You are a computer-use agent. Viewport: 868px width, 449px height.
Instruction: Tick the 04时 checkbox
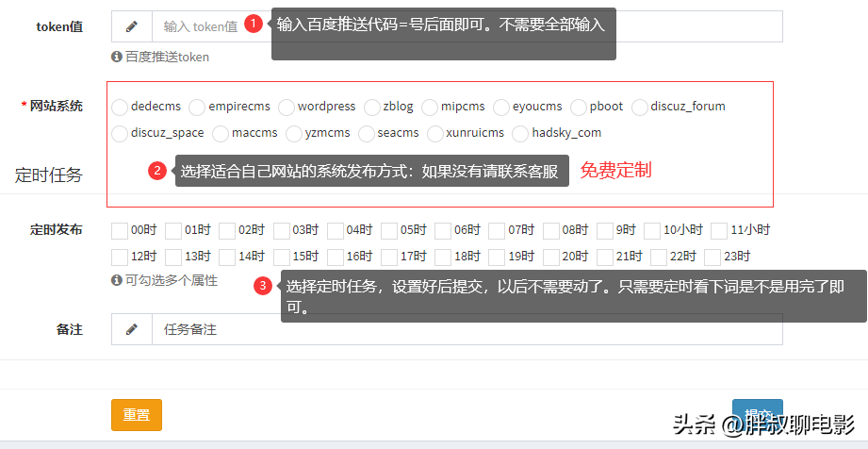click(x=335, y=230)
